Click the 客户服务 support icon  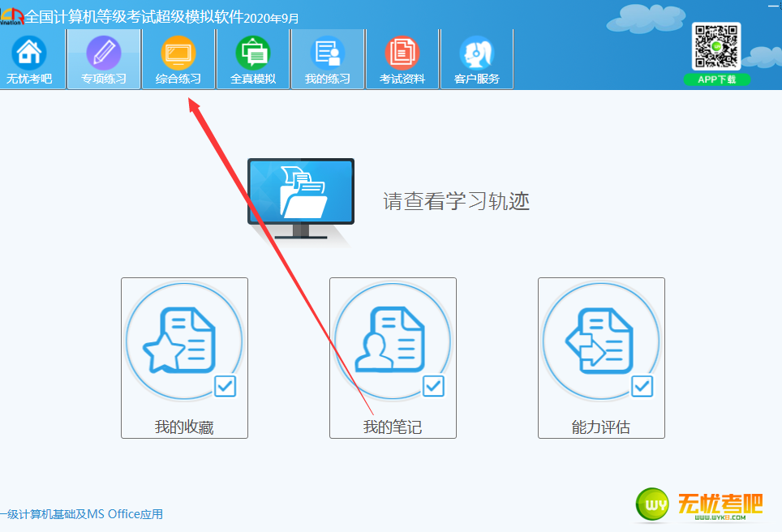(x=476, y=53)
